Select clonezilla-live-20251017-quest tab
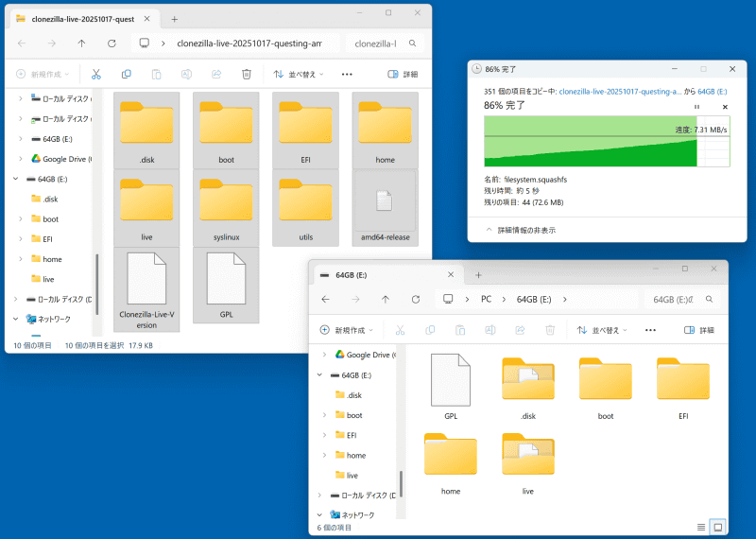The height and width of the screenshot is (539, 756). [82, 19]
